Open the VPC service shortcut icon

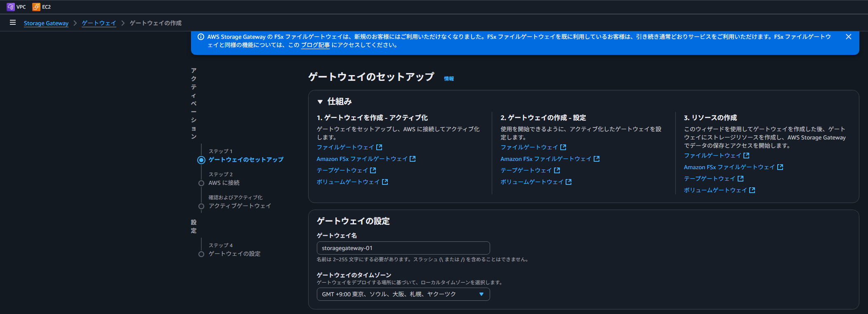[x=11, y=7]
